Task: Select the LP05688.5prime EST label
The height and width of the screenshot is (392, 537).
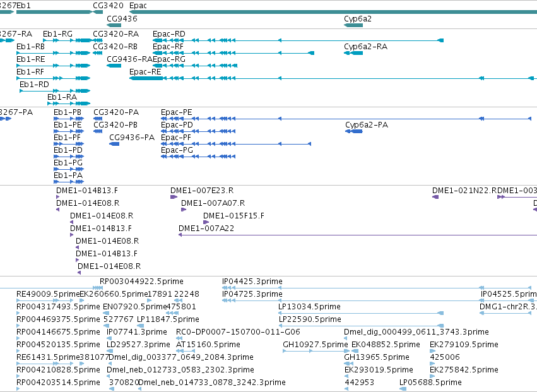Action: (x=430, y=383)
